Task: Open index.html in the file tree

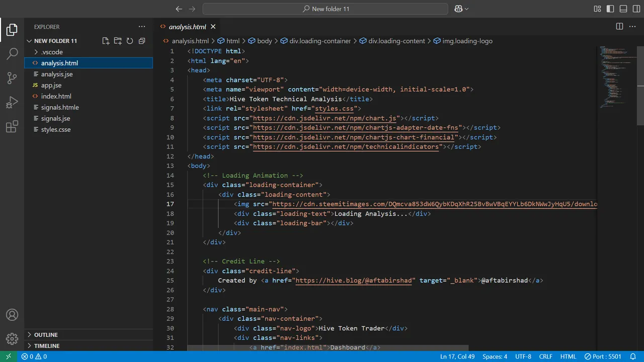Action: [x=89, y=96]
